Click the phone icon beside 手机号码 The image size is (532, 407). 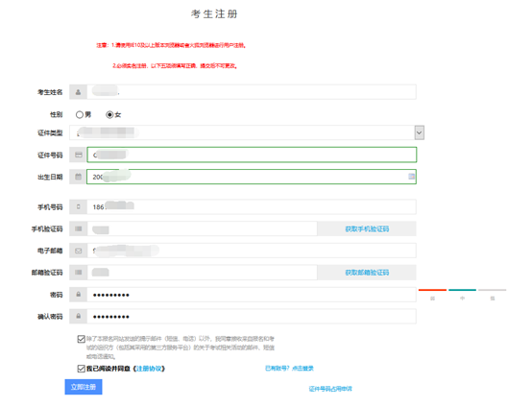(x=79, y=206)
